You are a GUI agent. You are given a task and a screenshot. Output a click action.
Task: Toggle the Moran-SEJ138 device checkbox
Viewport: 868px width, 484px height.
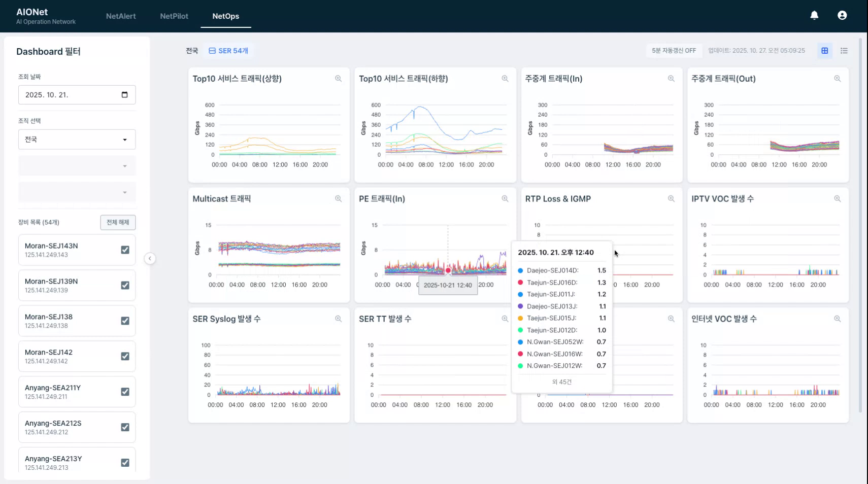[125, 321]
